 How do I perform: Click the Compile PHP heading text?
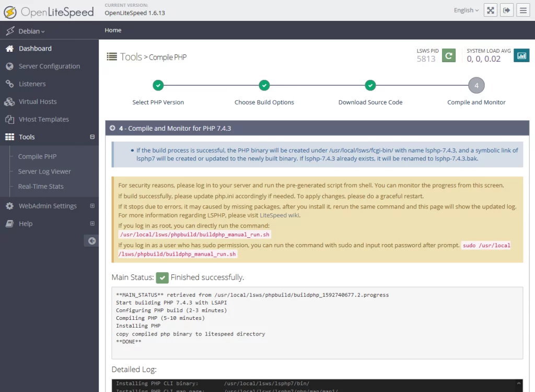(168, 57)
